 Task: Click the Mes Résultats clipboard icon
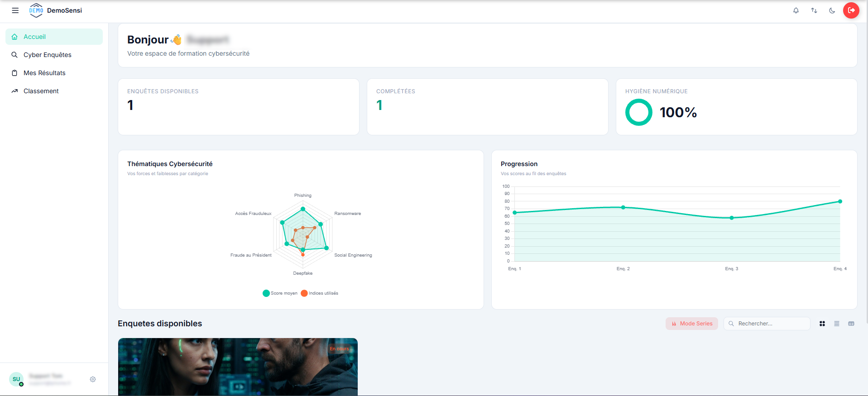[14, 73]
